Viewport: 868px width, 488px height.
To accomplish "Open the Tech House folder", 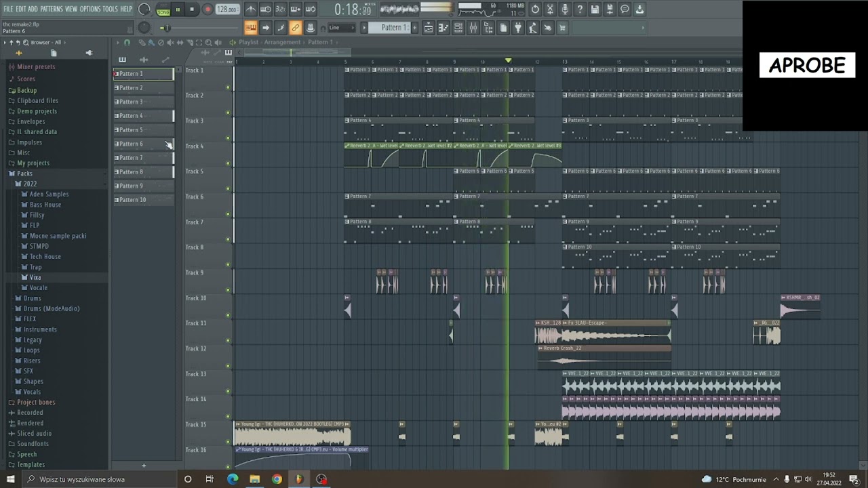I will tap(45, 256).
